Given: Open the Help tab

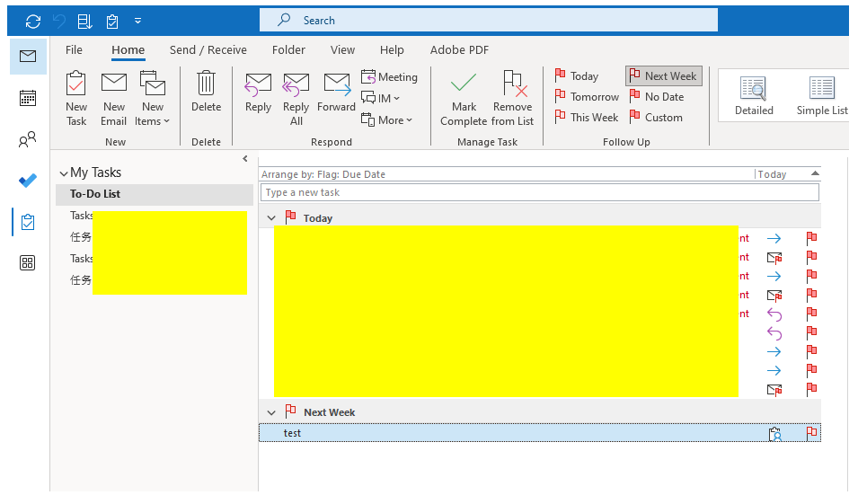Looking at the screenshot, I should point(392,49).
